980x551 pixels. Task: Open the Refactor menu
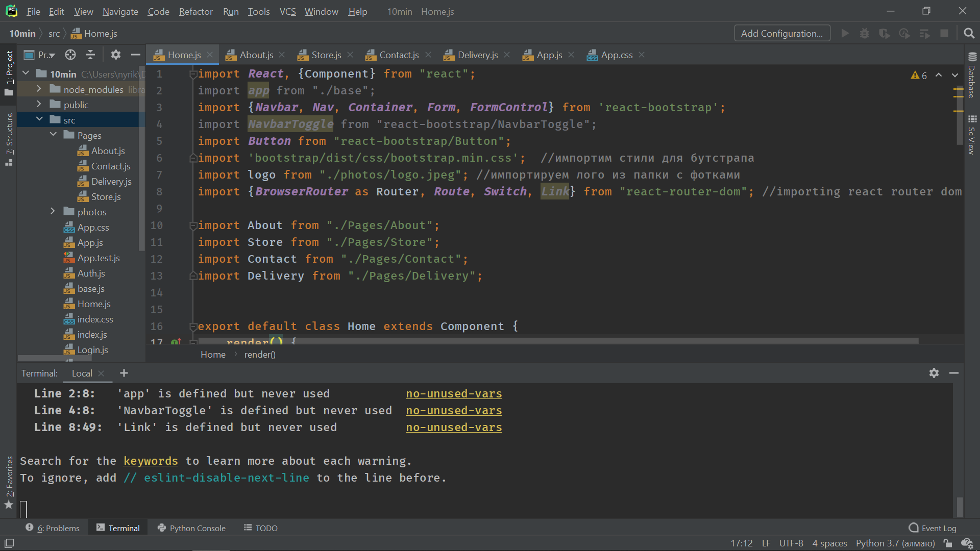click(195, 11)
